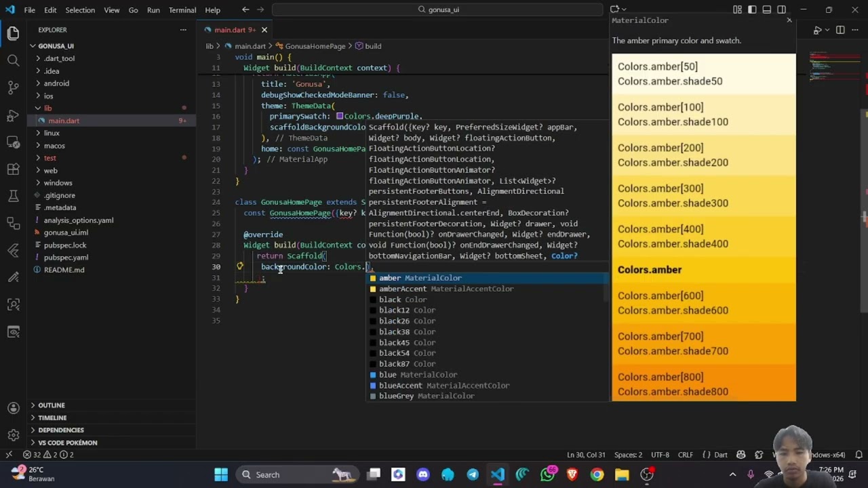
Task: Click the Copilot status bar icon
Action: [x=741, y=455]
